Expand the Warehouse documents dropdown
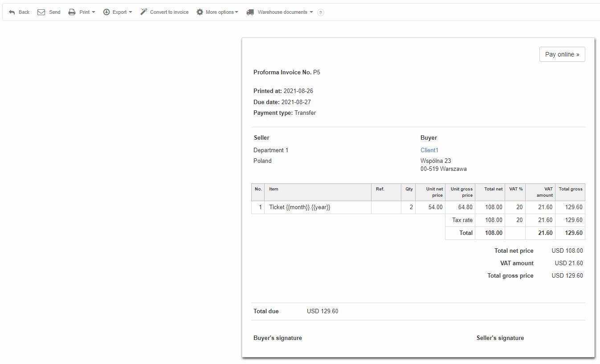Viewport: 600px width, 364px height. pos(311,12)
